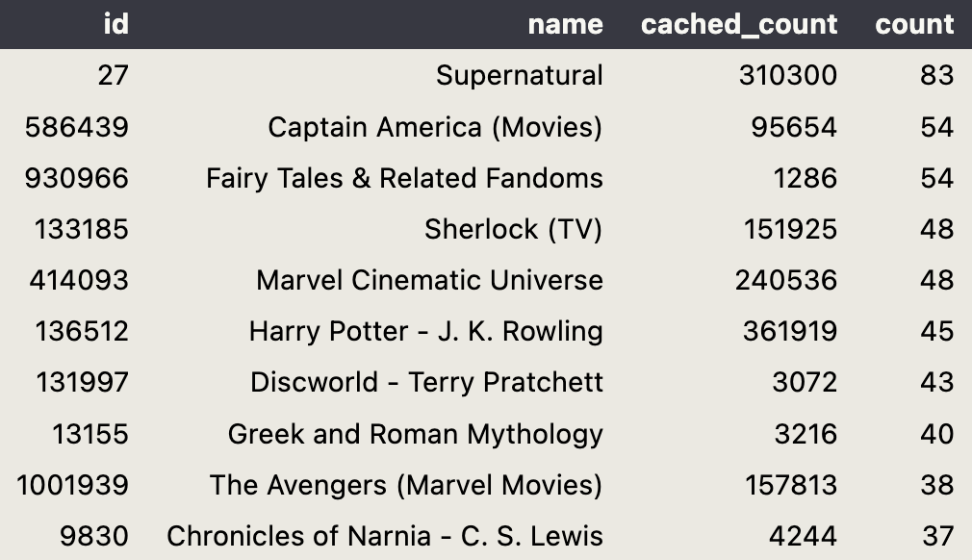This screenshot has height=560, width=972.
Task: Click Captain America (Movies) cell
Action: point(435,127)
